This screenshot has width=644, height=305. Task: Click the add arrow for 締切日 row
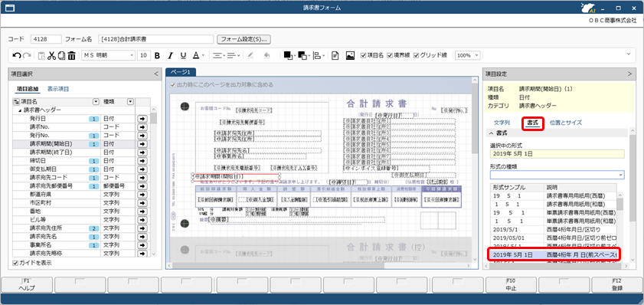coord(142,161)
